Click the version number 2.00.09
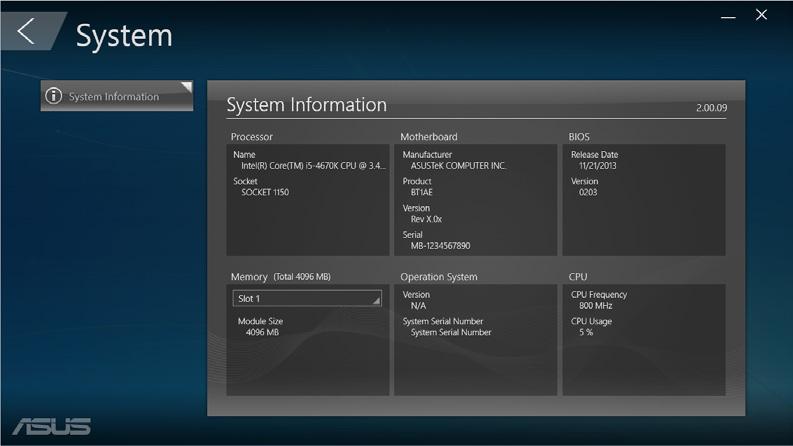 [x=711, y=108]
